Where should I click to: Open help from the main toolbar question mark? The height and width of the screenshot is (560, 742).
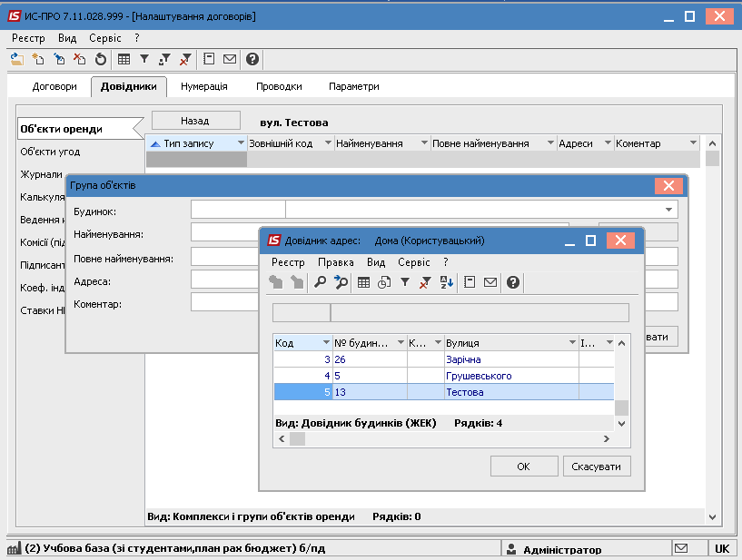pyautogui.click(x=252, y=59)
